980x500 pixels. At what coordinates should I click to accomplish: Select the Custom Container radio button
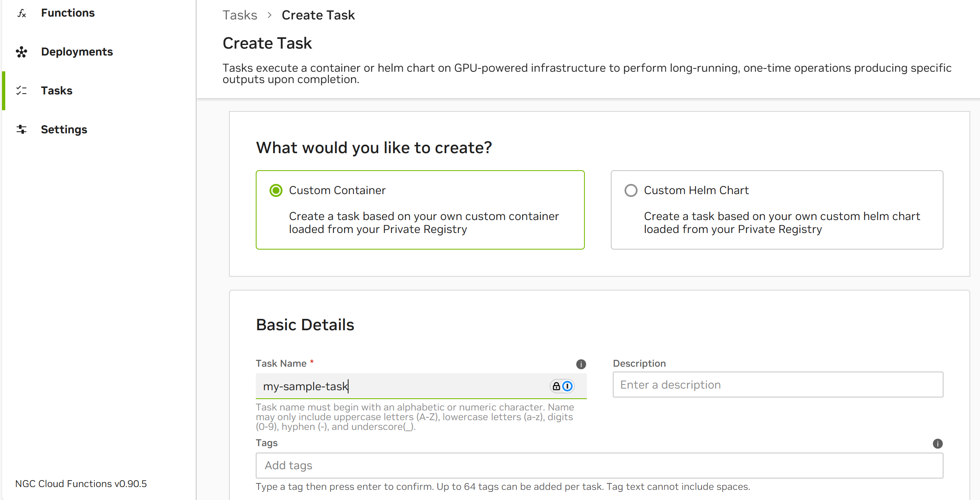point(276,190)
